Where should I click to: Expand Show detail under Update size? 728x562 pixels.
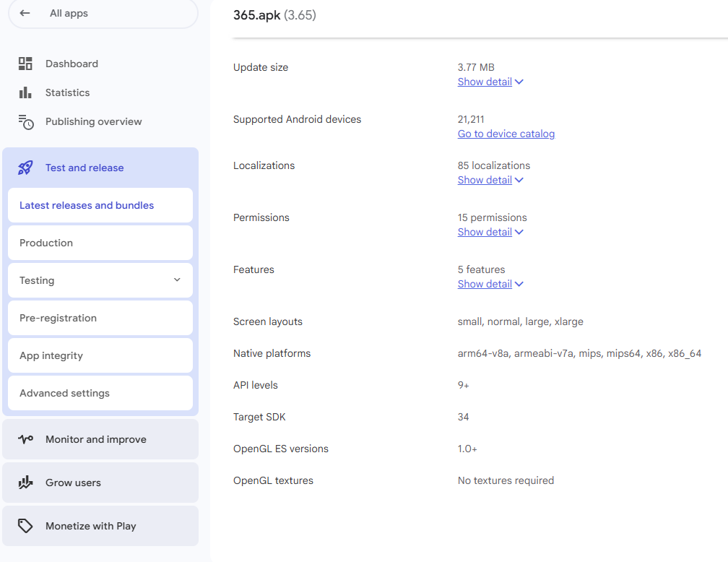(490, 82)
